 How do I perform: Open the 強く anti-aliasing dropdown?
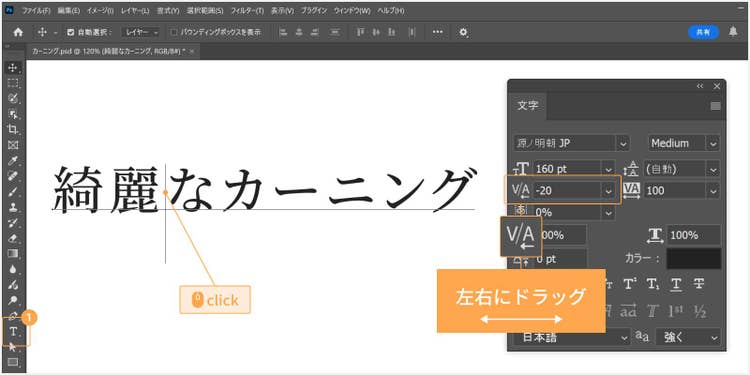688,337
